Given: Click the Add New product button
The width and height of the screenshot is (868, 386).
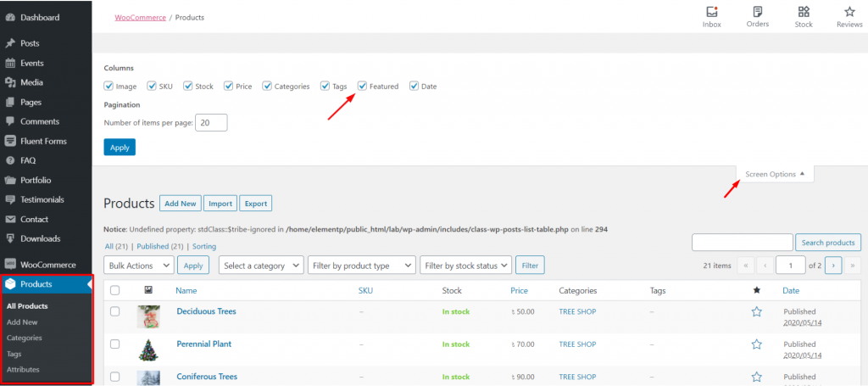Looking at the screenshot, I should [180, 204].
